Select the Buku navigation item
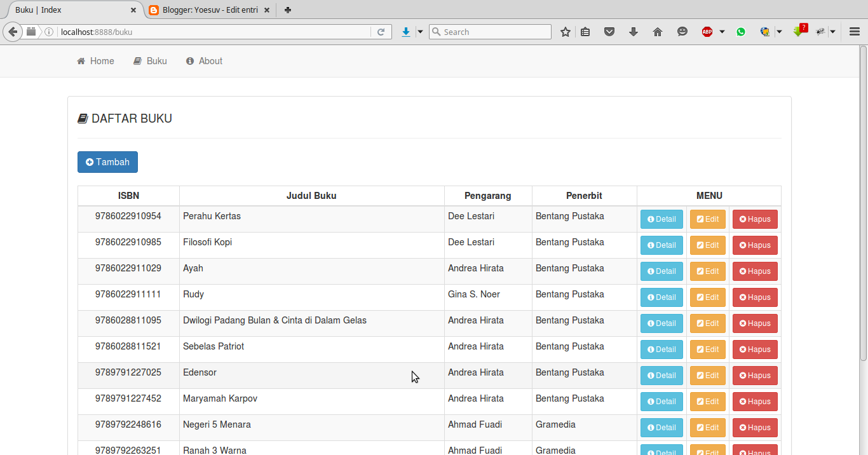868x455 pixels. click(x=150, y=60)
